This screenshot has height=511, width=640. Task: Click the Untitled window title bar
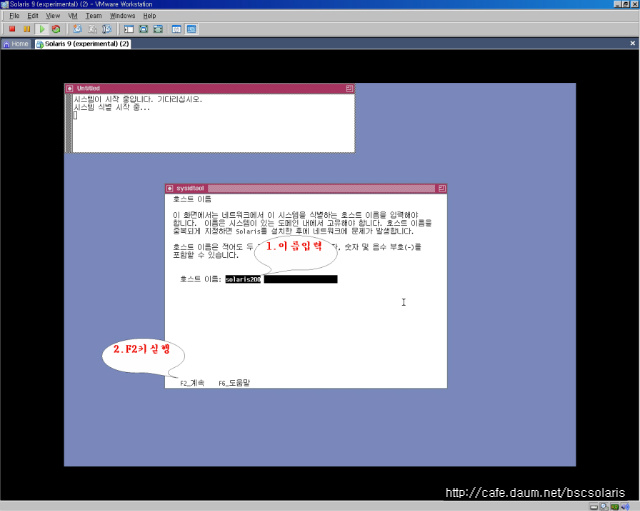point(210,88)
